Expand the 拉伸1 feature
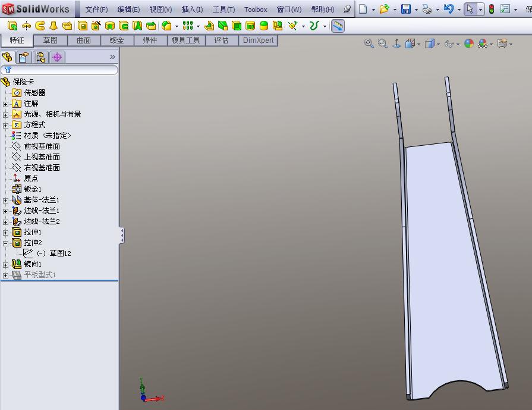The height and width of the screenshot is (410, 532). click(x=5, y=233)
